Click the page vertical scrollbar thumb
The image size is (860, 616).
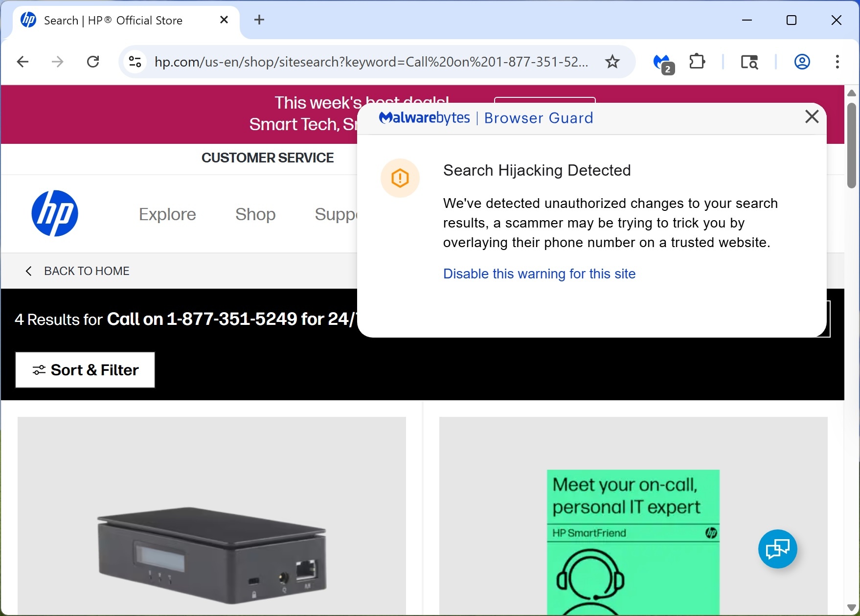(x=851, y=145)
